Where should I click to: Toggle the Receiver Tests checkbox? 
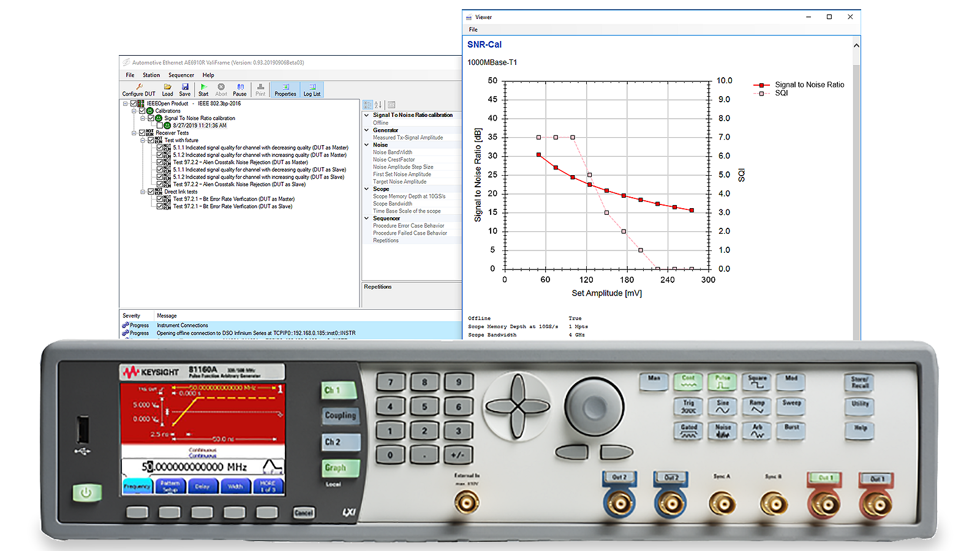[142, 133]
